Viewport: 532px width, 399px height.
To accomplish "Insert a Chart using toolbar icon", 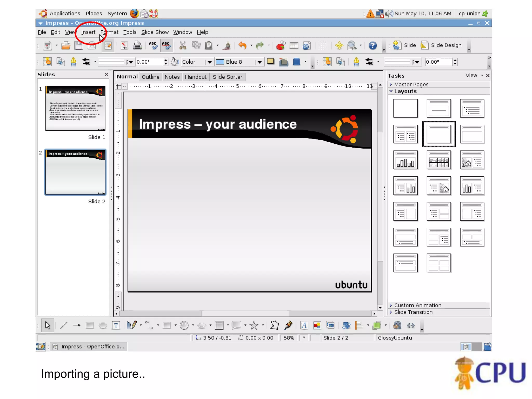I will 281,45.
